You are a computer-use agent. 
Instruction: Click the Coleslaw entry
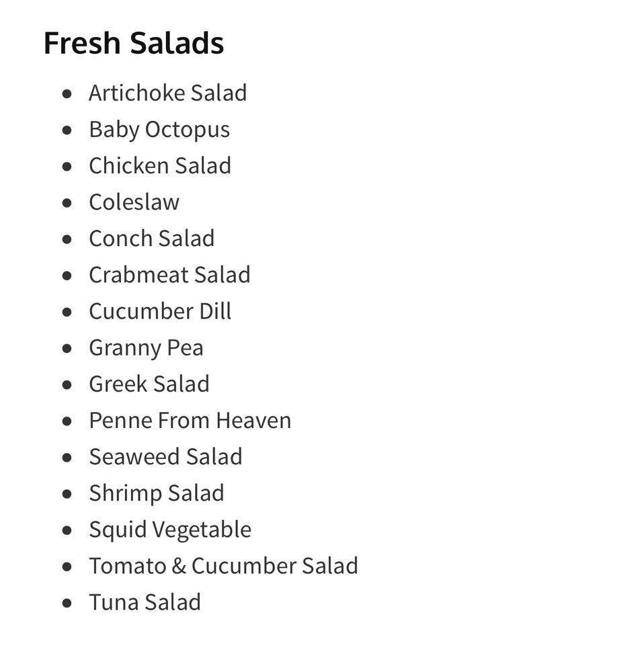pyautogui.click(x=134, y=202)
